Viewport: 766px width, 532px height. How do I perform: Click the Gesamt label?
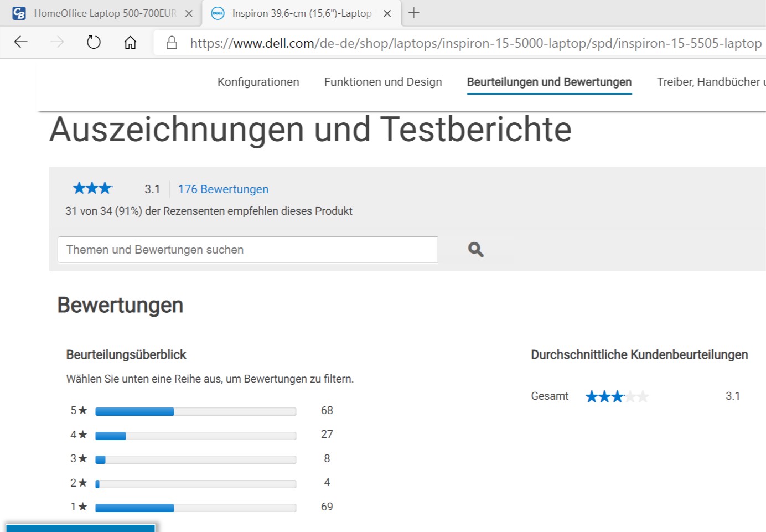click(550, 396)
